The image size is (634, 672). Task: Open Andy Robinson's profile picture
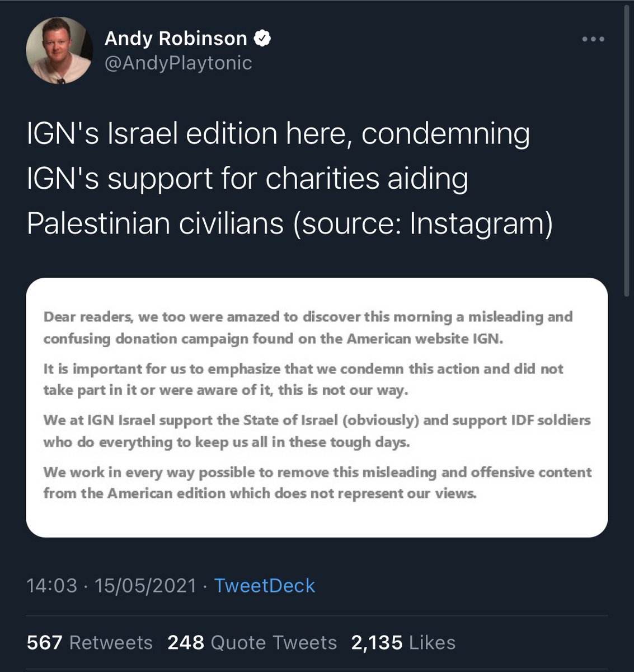pyautogui.click(x=59, y=50)
